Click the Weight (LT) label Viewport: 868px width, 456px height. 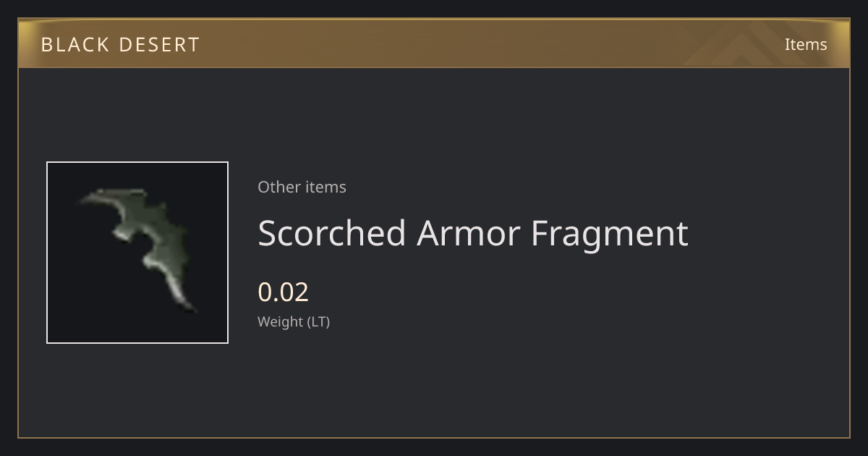click(294, 321)
